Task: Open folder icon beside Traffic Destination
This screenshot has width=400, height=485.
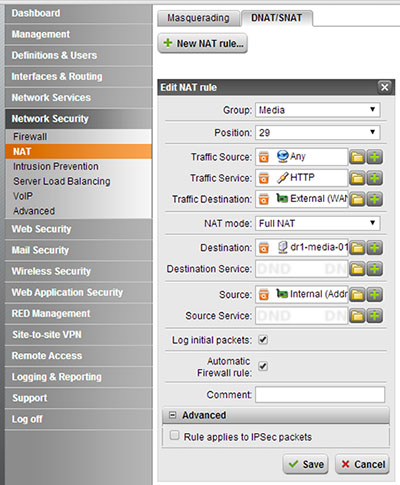Action: click(357, 199)
